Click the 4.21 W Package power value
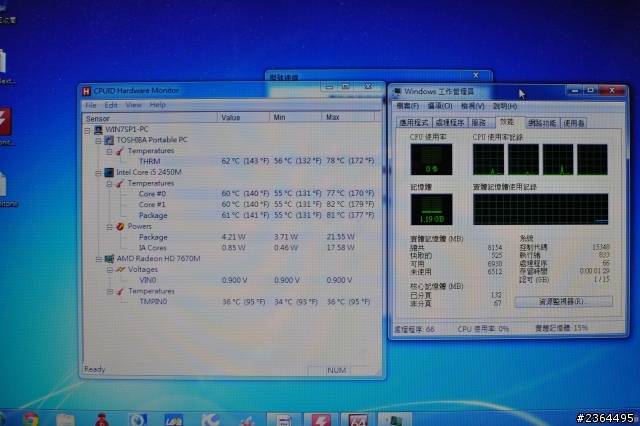 pyautogui.click(x=233, y=237)
